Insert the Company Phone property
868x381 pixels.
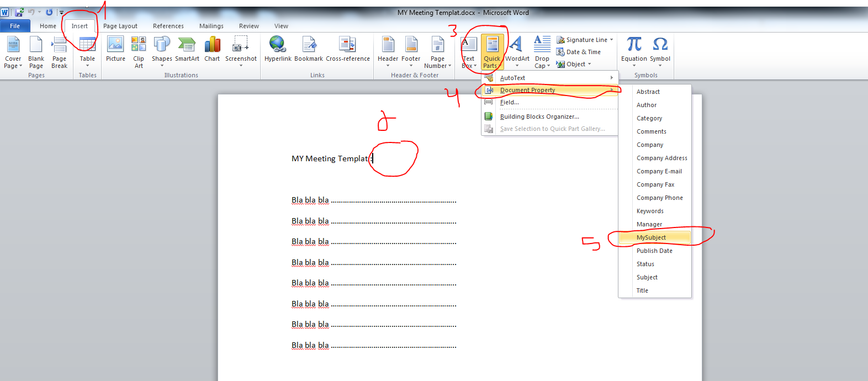pyautogui.click(x=655, y=198)
